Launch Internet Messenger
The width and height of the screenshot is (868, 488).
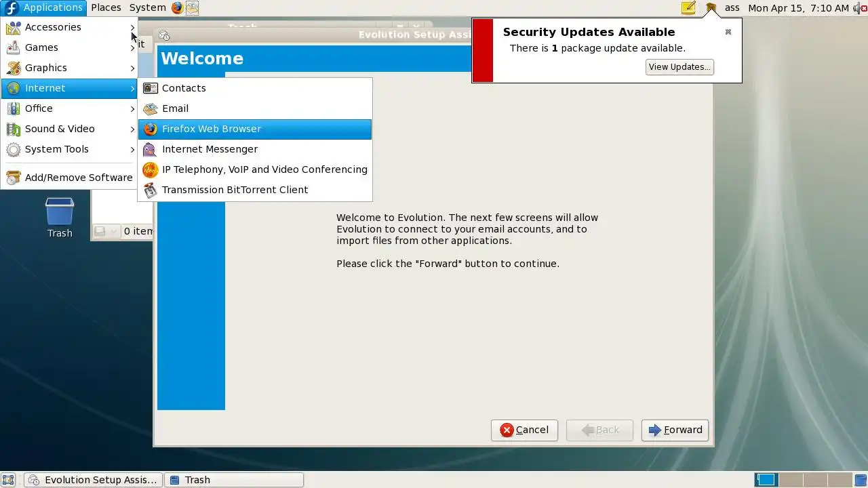coord(255,149)
